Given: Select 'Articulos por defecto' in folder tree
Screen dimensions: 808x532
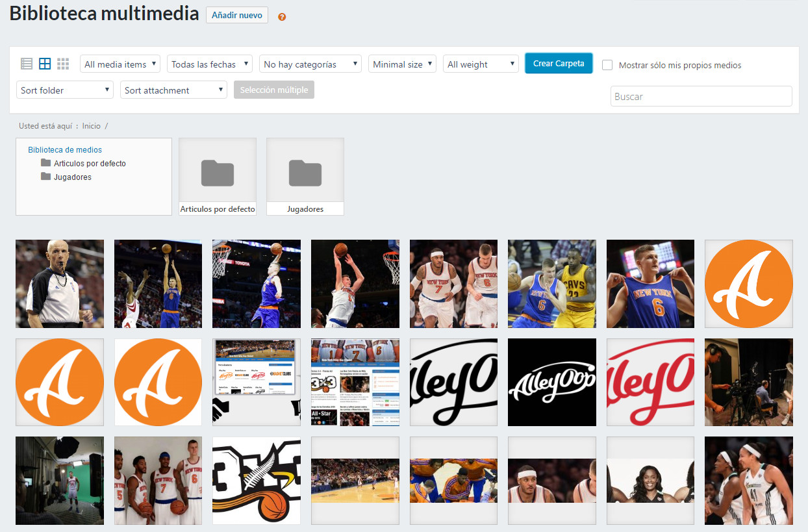Looking at the screenshot, I should pyautogui.click(x=90, y=163).
